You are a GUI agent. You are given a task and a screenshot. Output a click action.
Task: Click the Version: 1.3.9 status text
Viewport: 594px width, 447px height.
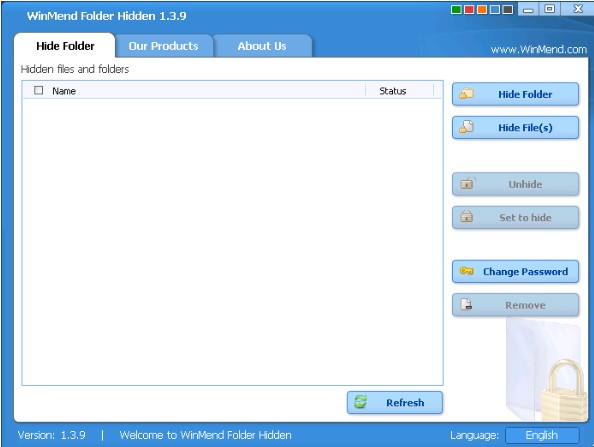pos(52,435)
